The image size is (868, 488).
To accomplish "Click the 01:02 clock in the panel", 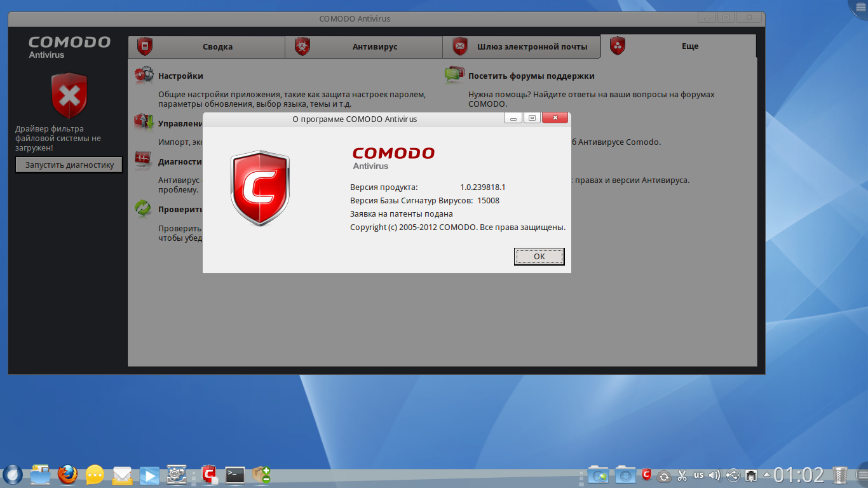I will [799, 475].
